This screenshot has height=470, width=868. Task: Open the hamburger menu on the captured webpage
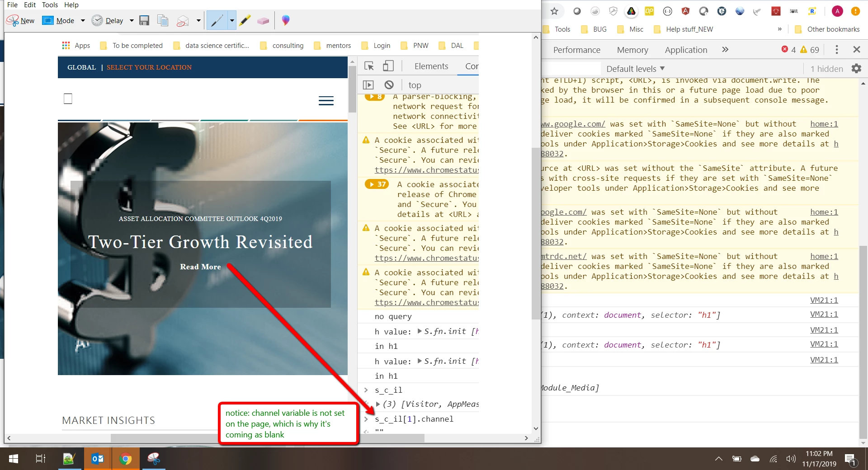pos(326,100)
